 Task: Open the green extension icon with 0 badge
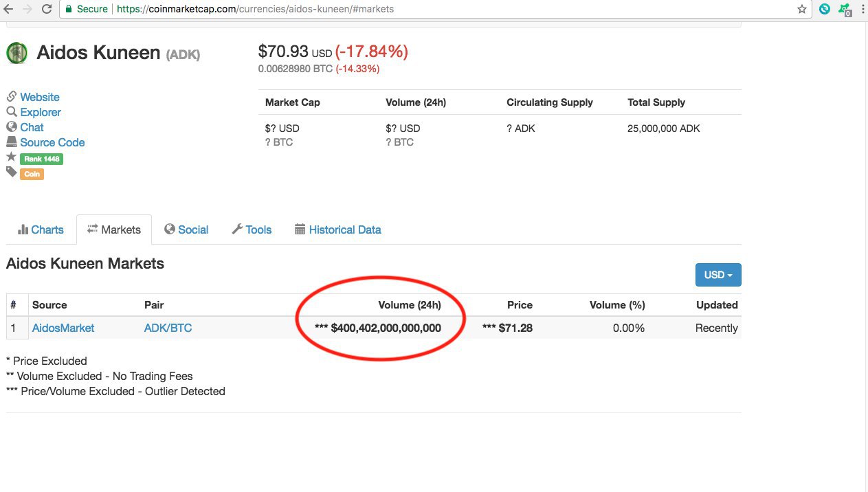tap(845, 10)
